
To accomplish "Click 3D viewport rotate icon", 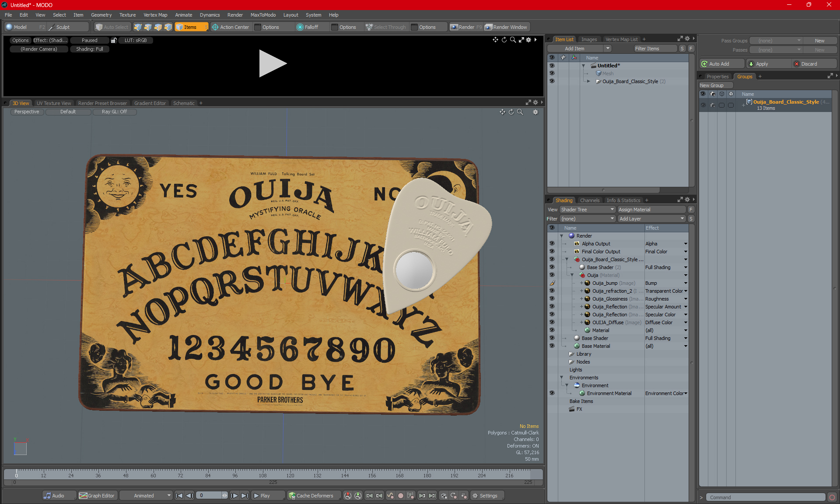I will pos(511,112).
